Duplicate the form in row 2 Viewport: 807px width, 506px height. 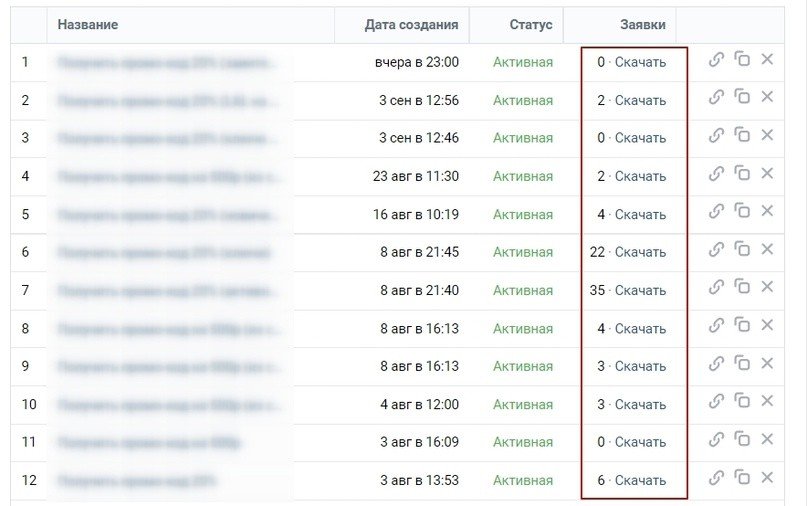pyautogui.click(x=742, y=98)
